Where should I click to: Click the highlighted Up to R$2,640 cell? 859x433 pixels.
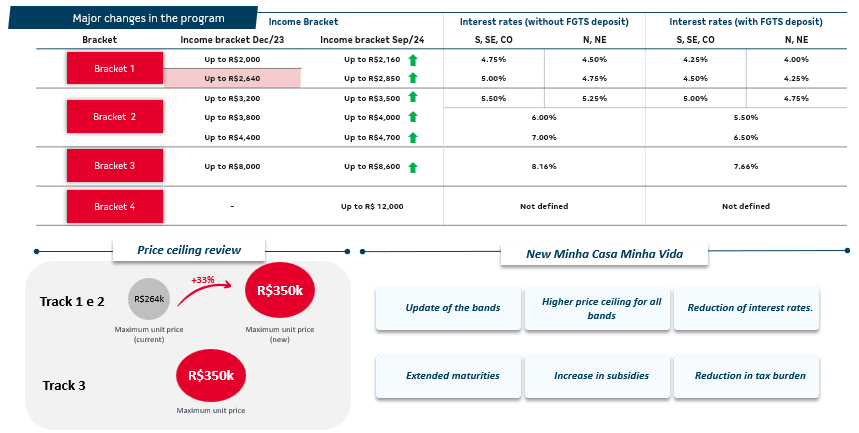coord(232,78)
